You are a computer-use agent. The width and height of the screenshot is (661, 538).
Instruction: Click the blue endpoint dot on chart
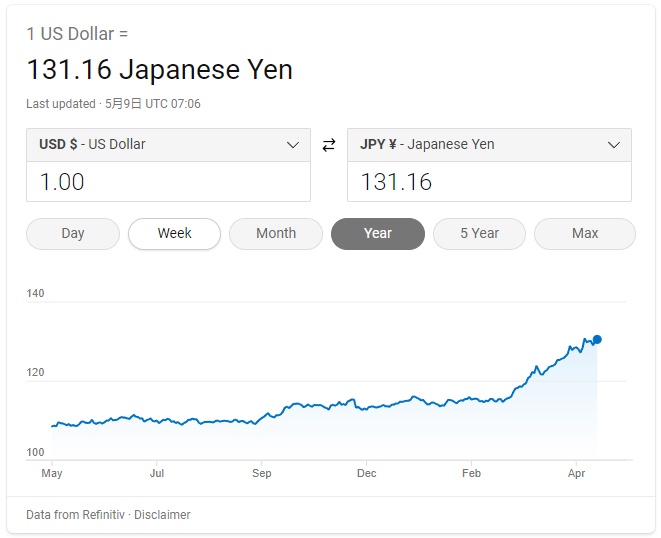(597, 339)
